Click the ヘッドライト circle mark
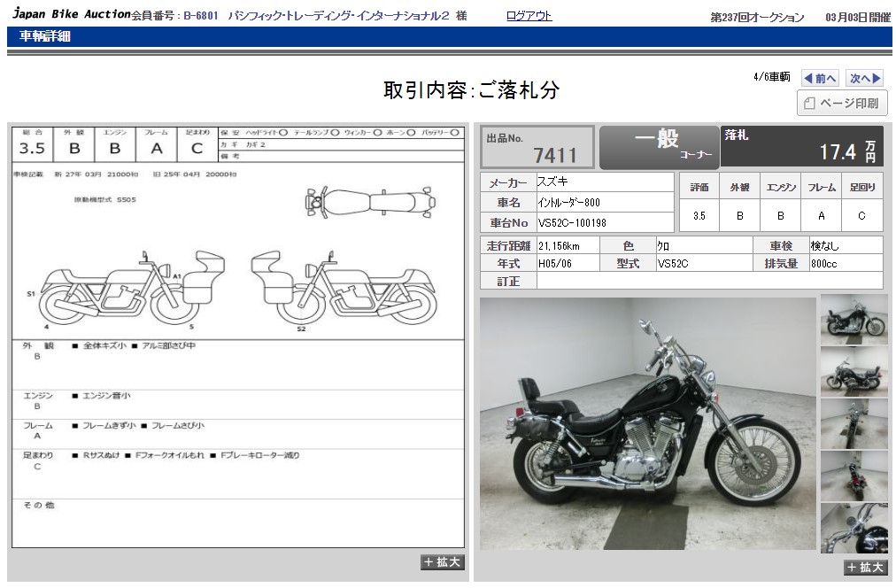896x588 pixels. (x=282, y=133)
